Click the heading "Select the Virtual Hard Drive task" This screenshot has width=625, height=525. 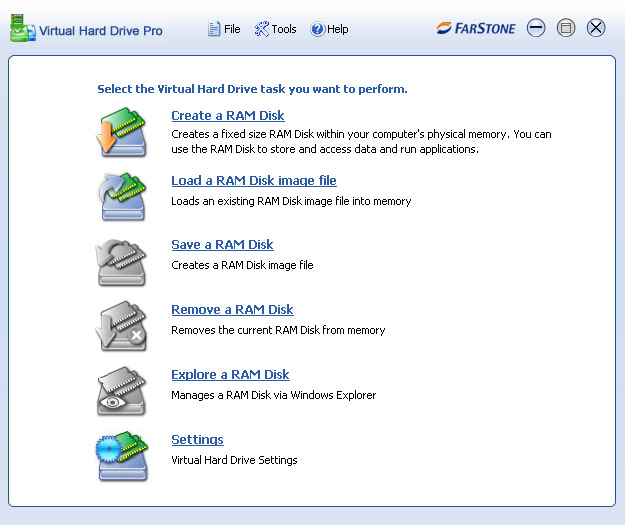point(252,89)
